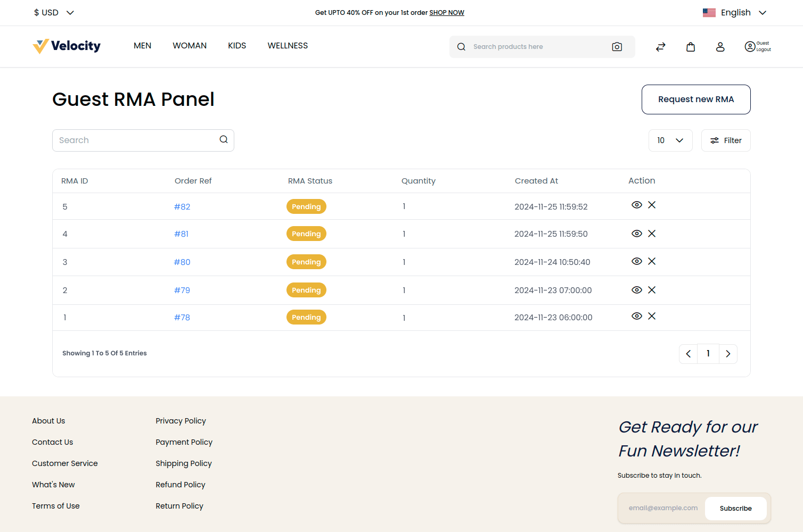This screenshot has width=803, height=532.
Task: Click the RMA Status column header
Action: click(310, 181)
